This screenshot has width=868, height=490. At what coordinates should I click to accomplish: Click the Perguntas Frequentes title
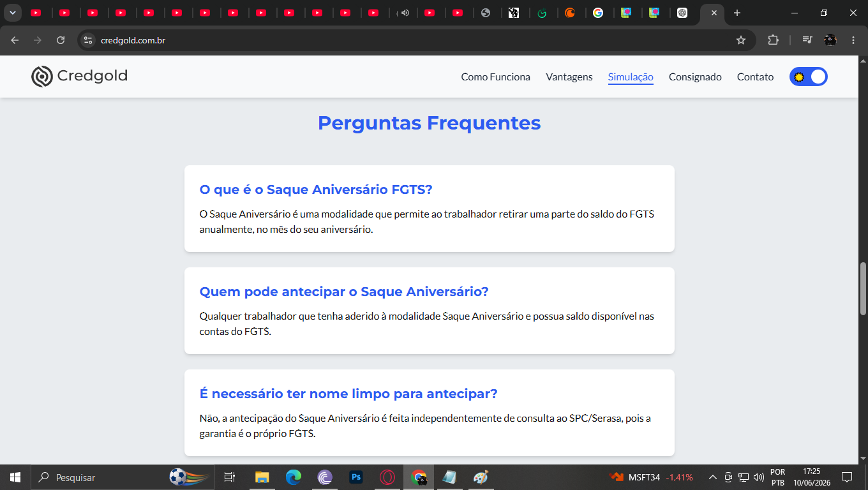(429, 122)
